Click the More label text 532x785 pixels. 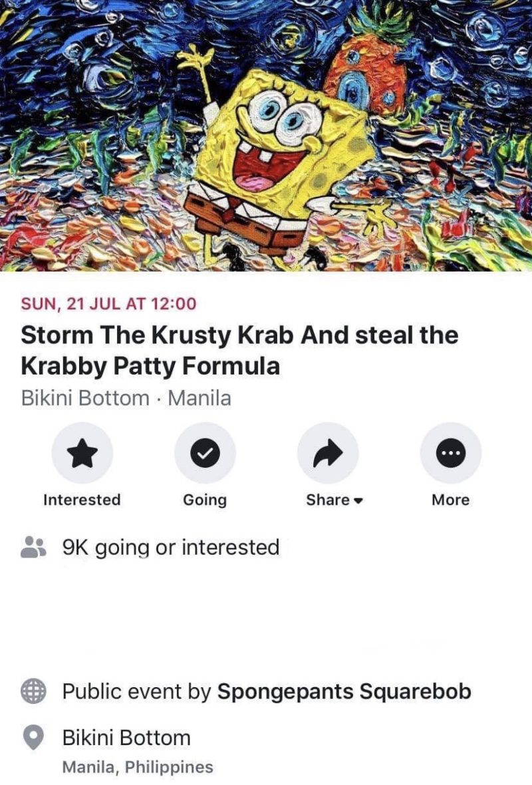coord(451,500)
